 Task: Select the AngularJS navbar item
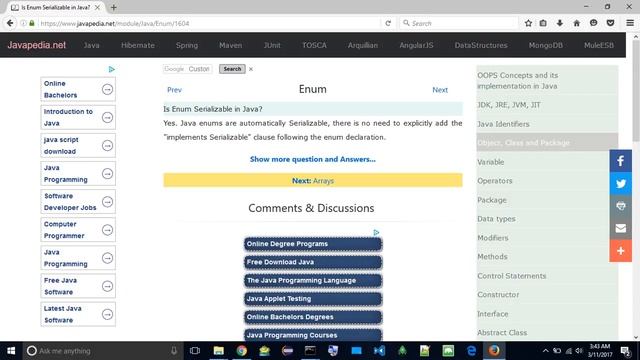pos(416,45)
